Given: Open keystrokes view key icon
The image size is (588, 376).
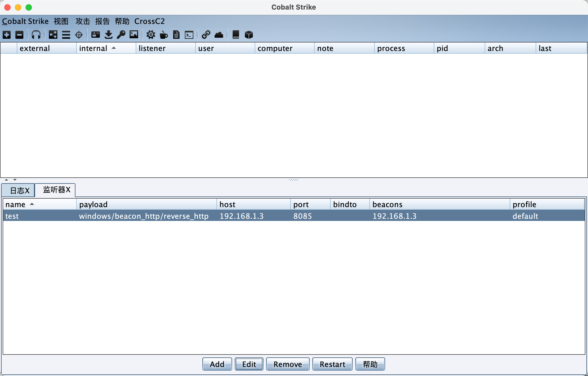Looking at the screenshot, I should coord(121,35).
